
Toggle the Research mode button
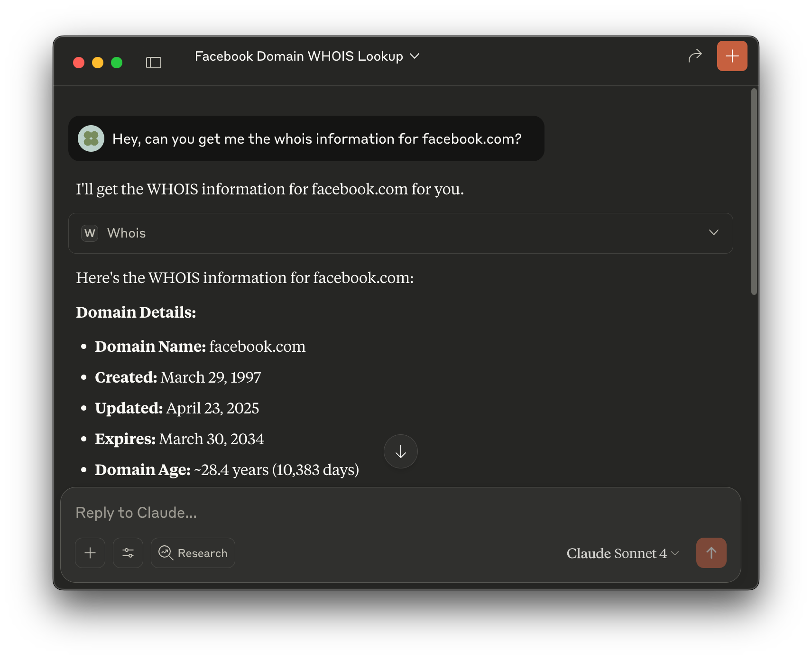[x=193, y=553]
